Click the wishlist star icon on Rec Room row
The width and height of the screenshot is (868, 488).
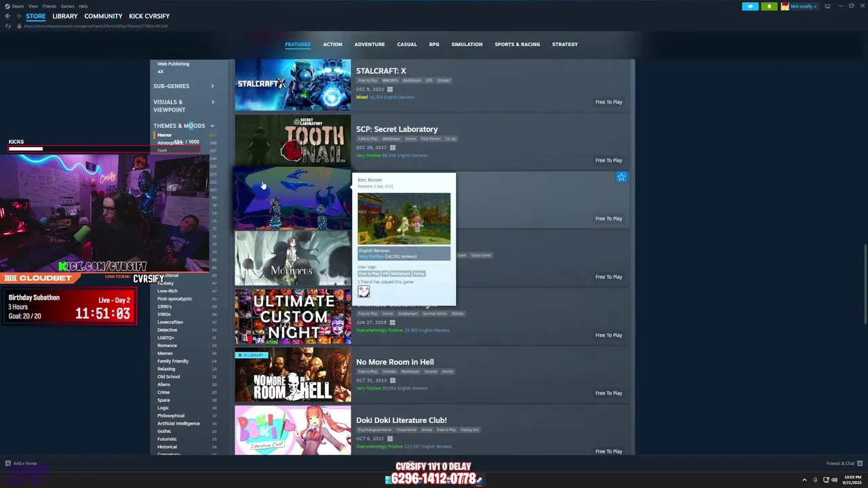(x=621, y=177)
